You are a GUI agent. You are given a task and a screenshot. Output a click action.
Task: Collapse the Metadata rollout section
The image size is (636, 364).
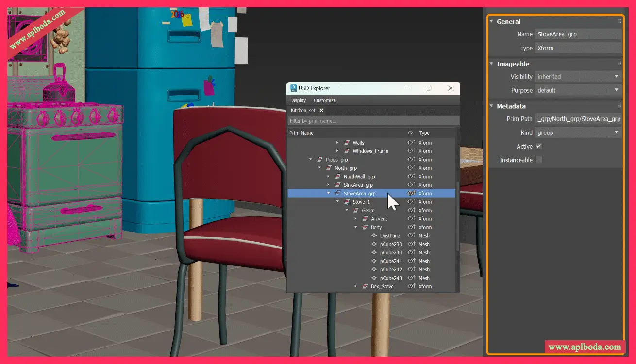[x=491, y=106]
